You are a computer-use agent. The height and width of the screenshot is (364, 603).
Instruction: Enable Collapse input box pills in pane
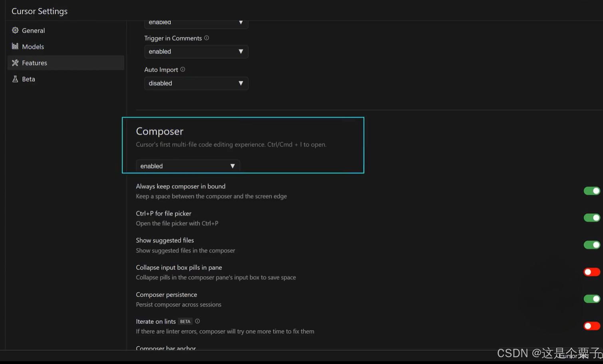pyautogui.click(x=592, y=272)
